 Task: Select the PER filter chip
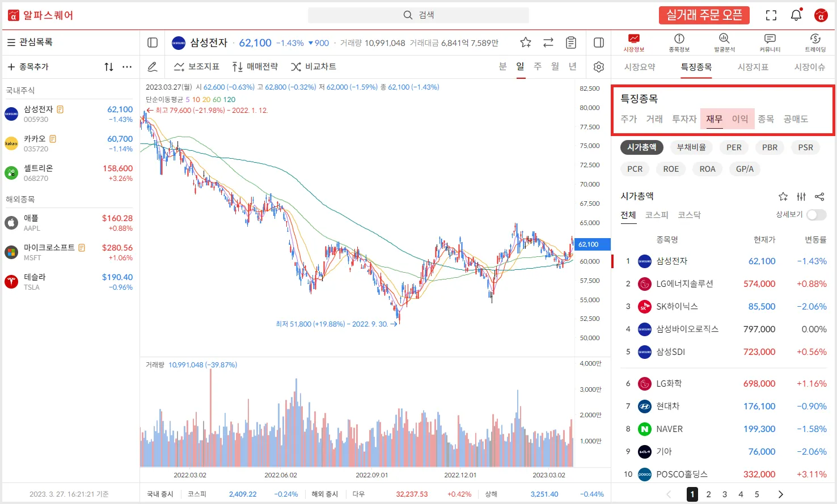coord(734,147)
